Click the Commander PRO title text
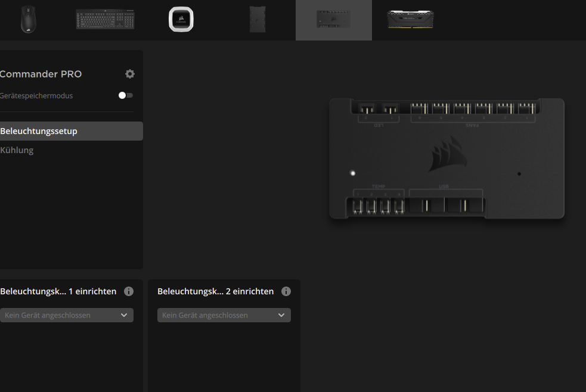Viewport: 586px width, 392px height. coord(41,74)
